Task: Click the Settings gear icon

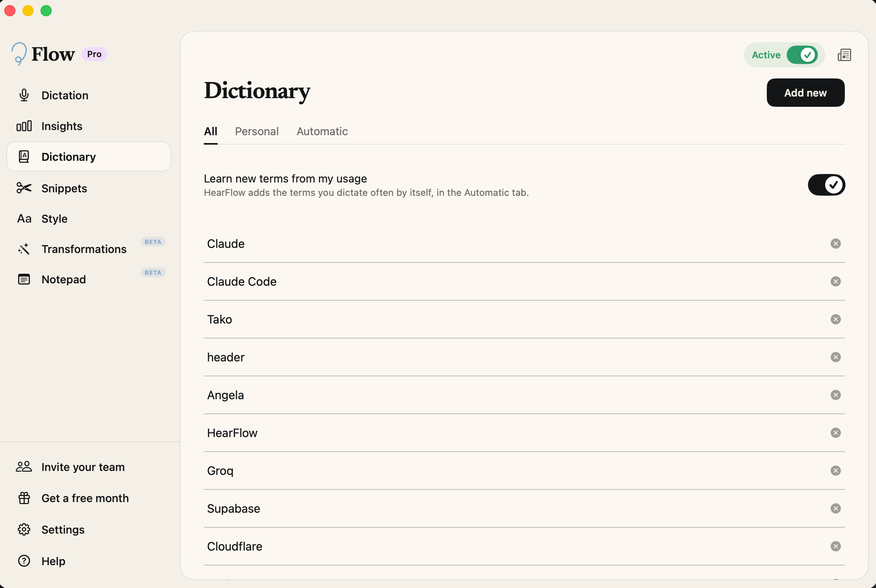Action: pos(24,530)
